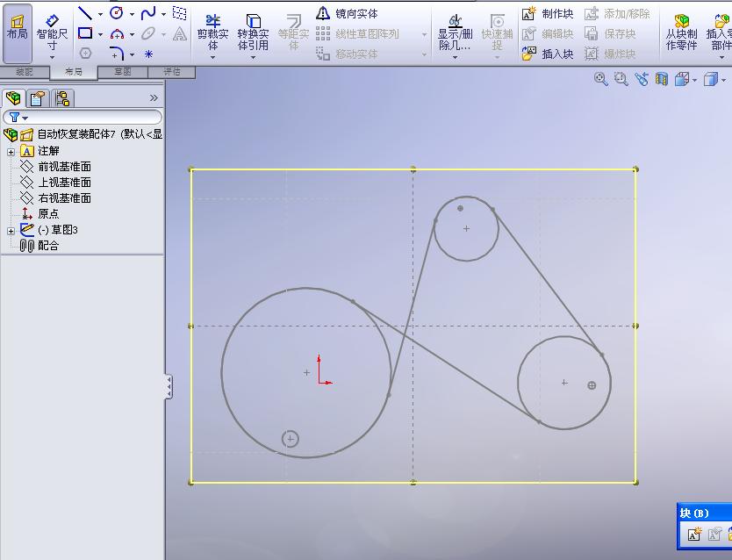This screenshot has width=732, height=560.
Task: Select the 智能尺寸 smart dimension tool
Action: (52, 32)
